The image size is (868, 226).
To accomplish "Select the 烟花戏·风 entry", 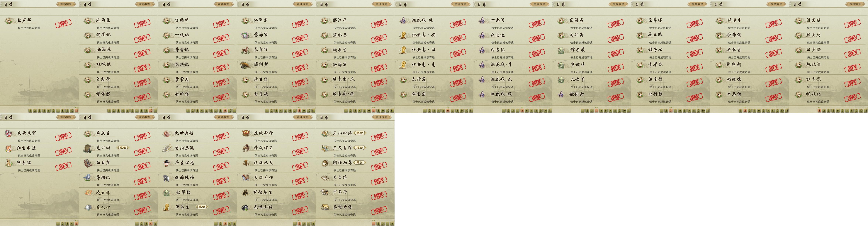I will [434, 23].
